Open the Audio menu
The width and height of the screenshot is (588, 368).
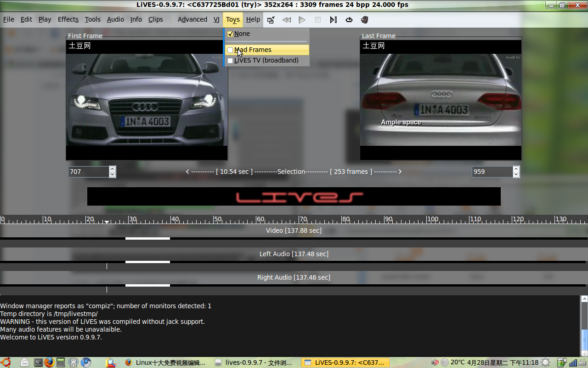pyautogui.click(x=115, y=19)
